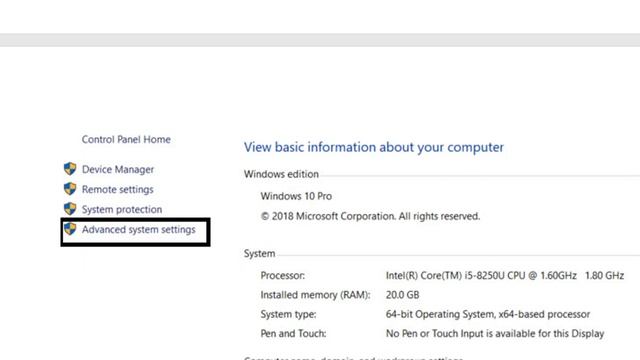Image resolution: width=640 pixels, height=360 pixels.
Task: Click the shield icon beside Advanced system settings
Action: point(70,229)
